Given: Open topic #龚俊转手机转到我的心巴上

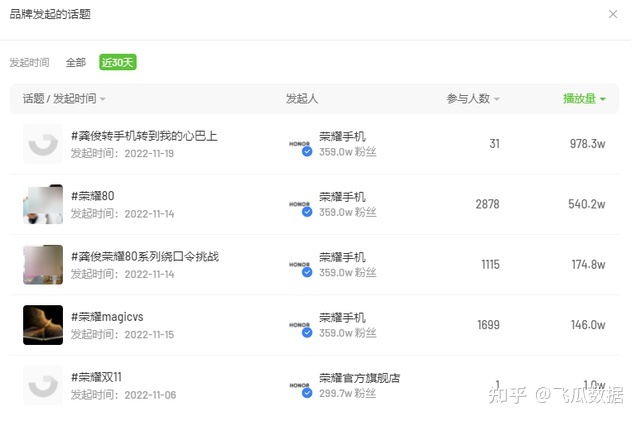Looking at the screenshot, I should click(144, 136).
